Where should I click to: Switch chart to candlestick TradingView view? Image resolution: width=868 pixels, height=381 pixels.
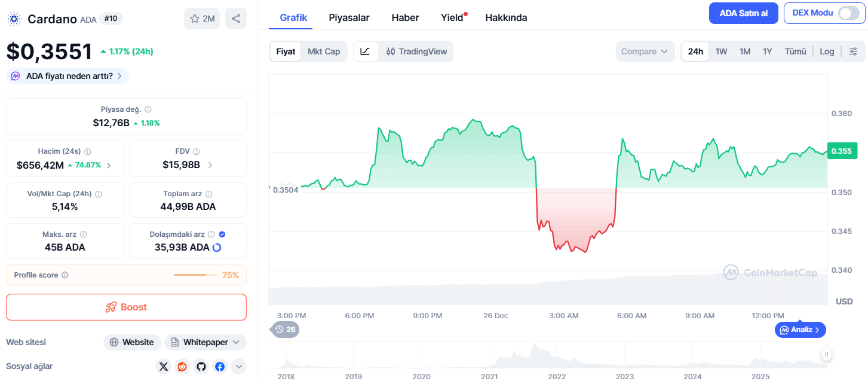coord(416,51)
